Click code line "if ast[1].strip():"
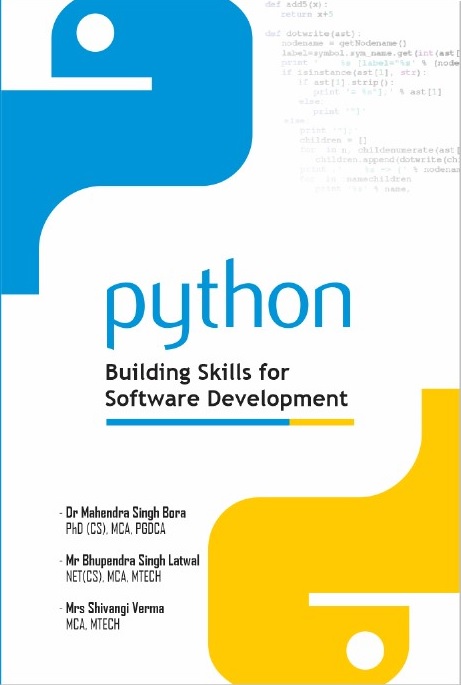This screenshot has height=685, width=461. [346, 82]
